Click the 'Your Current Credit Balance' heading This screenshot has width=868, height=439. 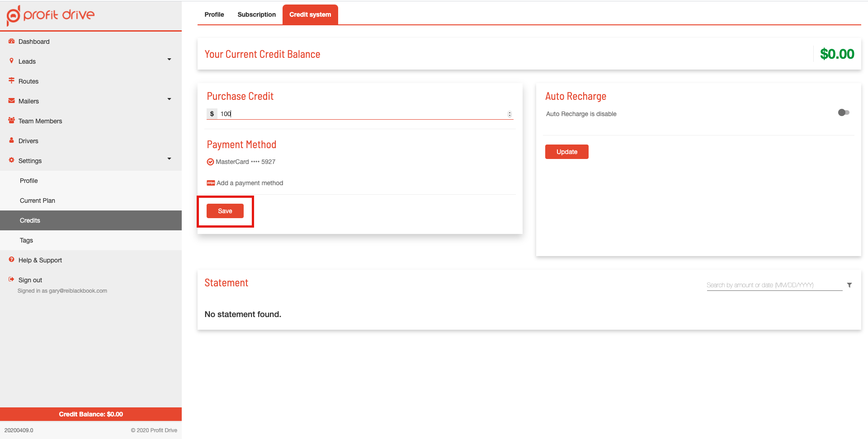click(262, 54)
